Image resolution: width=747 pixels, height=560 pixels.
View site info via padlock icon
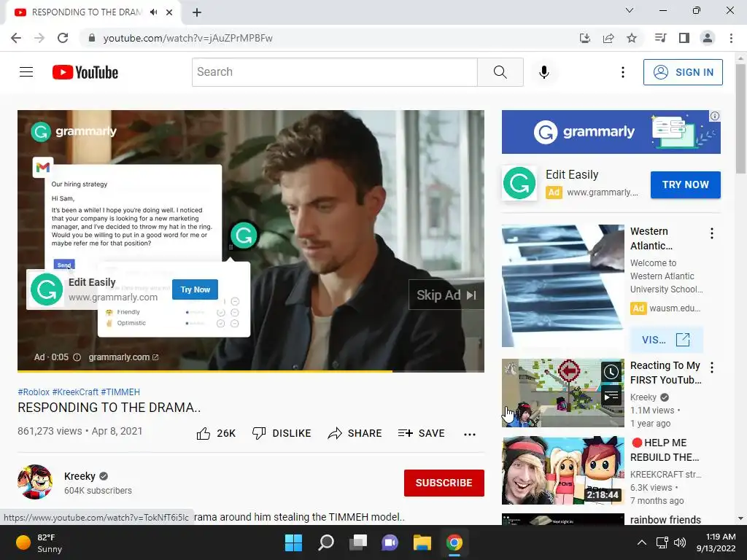point(92,38)
